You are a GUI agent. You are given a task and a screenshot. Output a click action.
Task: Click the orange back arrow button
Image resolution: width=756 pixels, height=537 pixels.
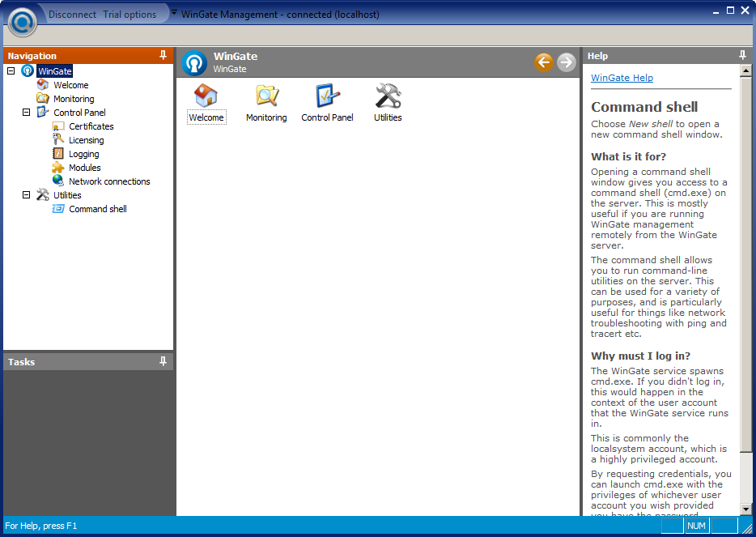coord(544,62)
